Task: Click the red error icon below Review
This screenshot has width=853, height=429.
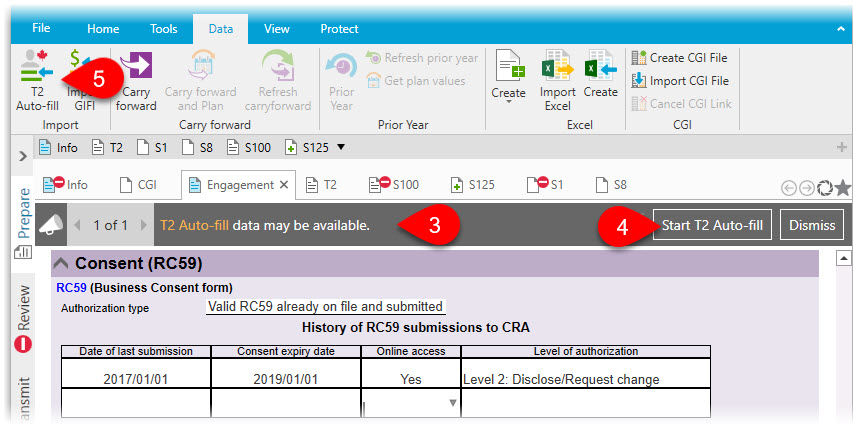Action: (x=23, y=344)
